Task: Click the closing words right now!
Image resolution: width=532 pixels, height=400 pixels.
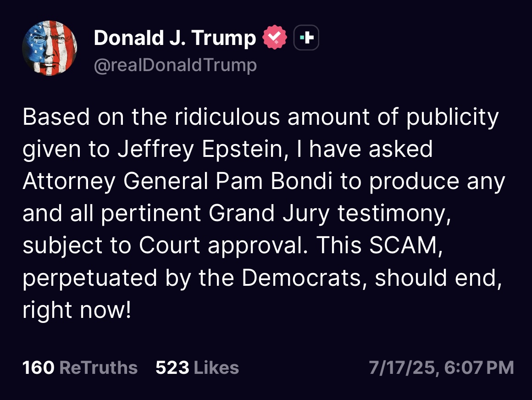Action: pos(77,310)
